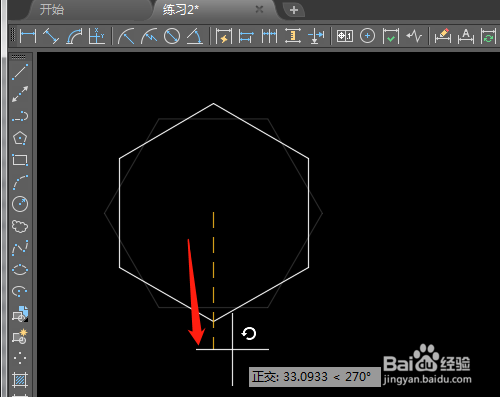The width and height of the screenshot is (500, 397).
Task: Select the Elliptical Arc tool
Action: pos(20,291)
